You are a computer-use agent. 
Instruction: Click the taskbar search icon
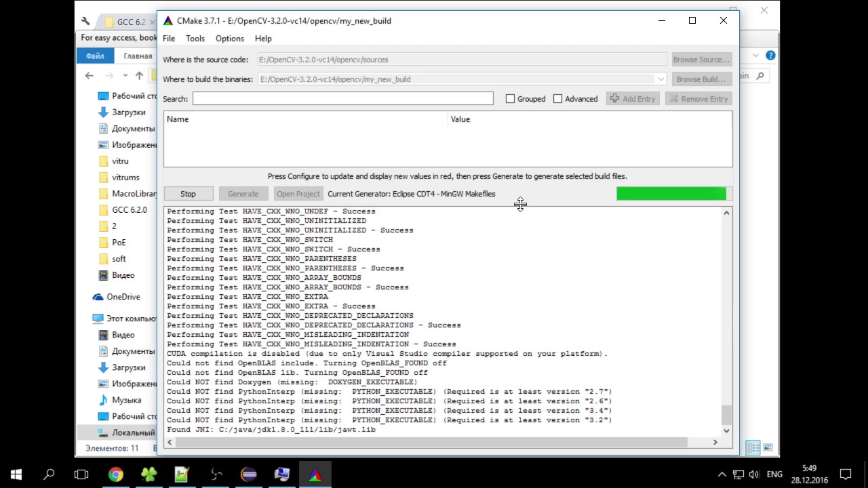pos(49,474)
